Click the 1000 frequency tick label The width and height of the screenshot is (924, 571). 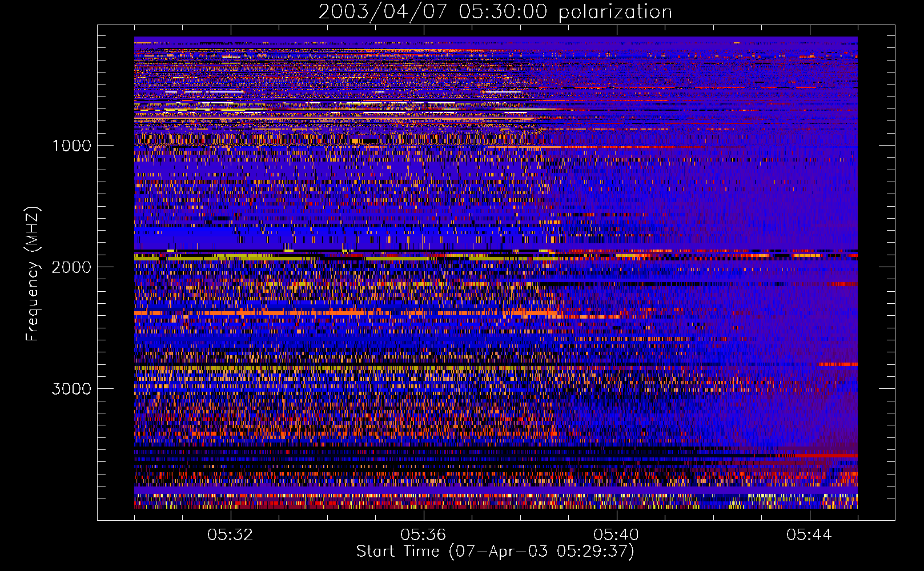click(x=71, y=146)
